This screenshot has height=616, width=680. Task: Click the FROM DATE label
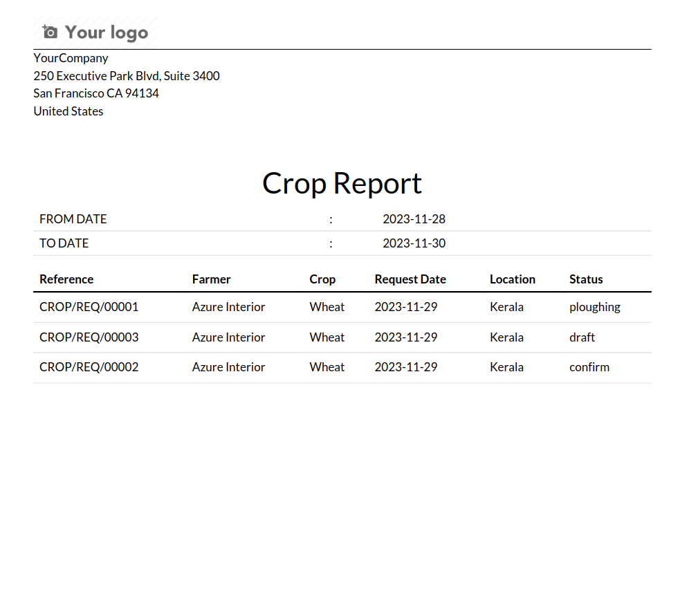[73, 219]
